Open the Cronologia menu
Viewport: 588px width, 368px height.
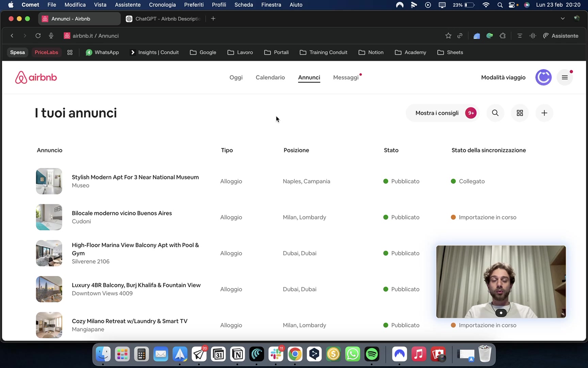[162, 5]
